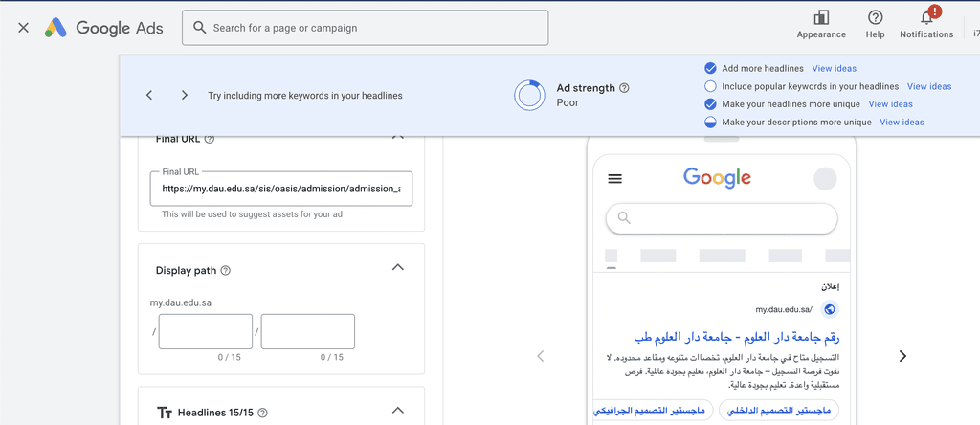This screenshot has width=980, height=425.
Task: Go to the previous ad strength suggestion
Action: click(148, 95)
